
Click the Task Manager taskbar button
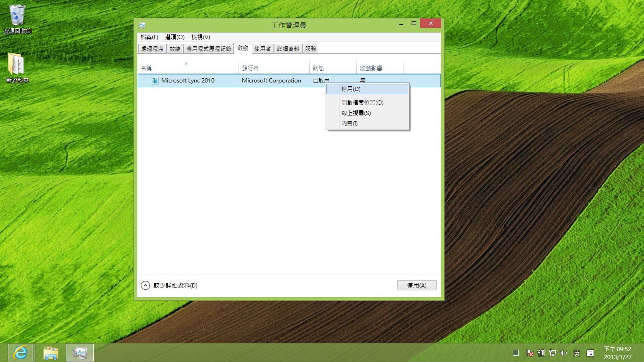[80, 353]
